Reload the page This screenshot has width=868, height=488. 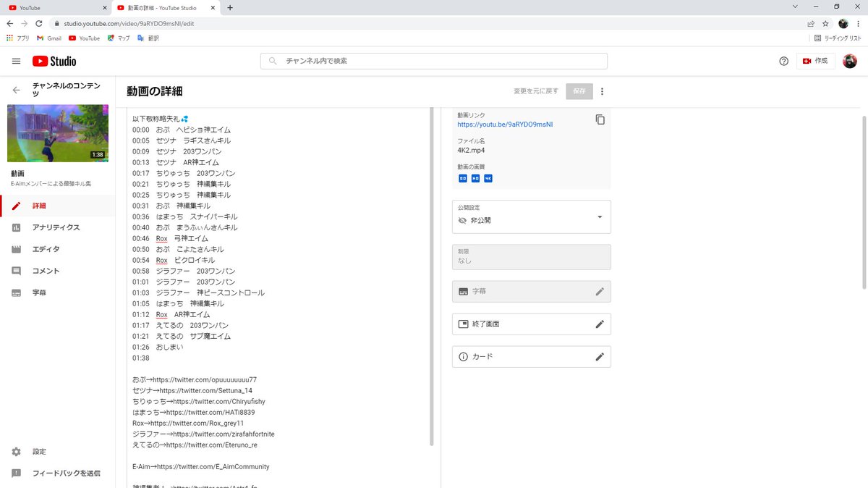tap(41, 23)
